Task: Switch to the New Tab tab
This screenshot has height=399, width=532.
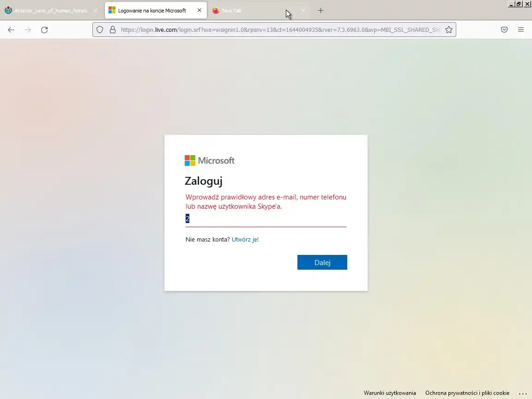Action: coord(260,11)
